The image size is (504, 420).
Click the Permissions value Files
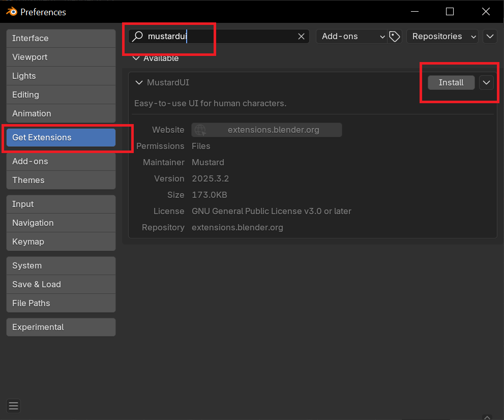pos(201,146)
